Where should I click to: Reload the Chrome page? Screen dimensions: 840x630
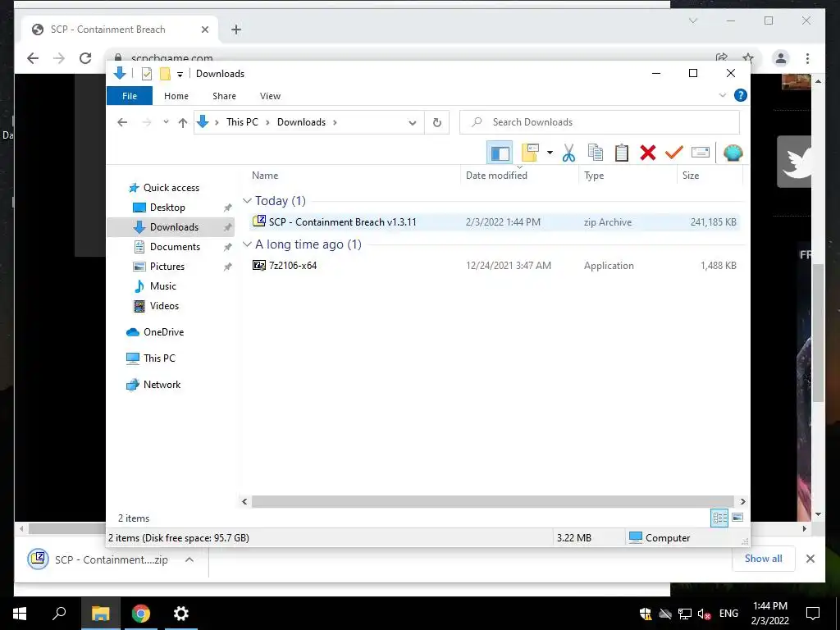[x=85, y=58]
